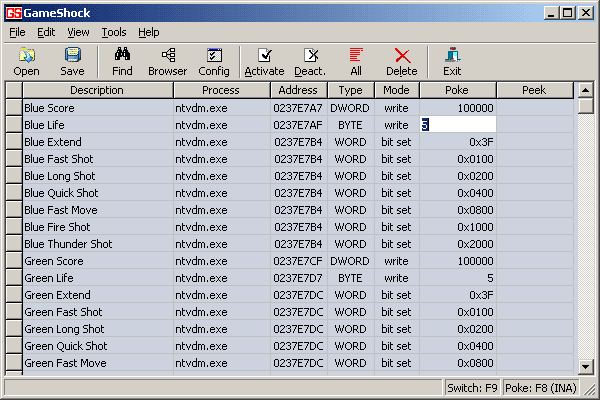This screenshot has height=400, width=600.
Task: Click the vertical scrollbar thumb
Action: 585,106
